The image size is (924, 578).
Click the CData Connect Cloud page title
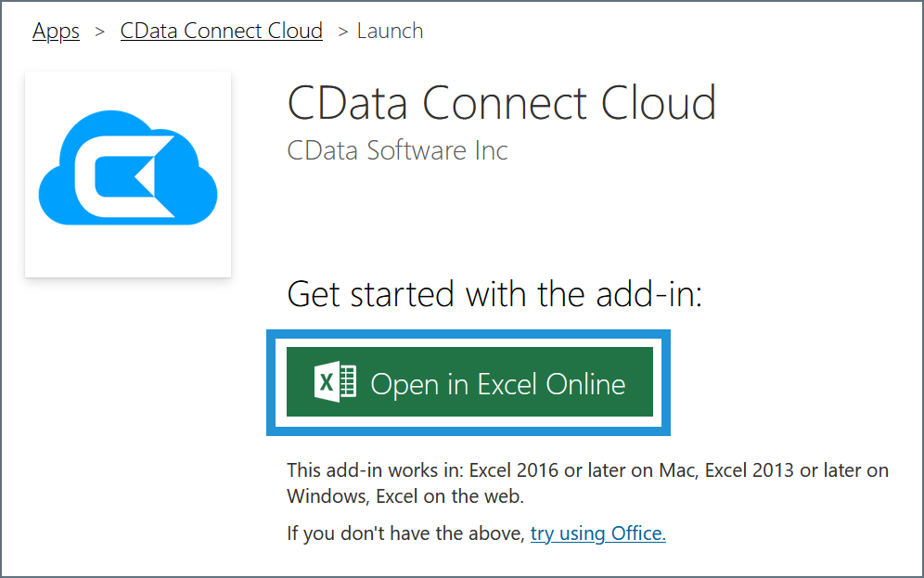(x=502, y=103)
